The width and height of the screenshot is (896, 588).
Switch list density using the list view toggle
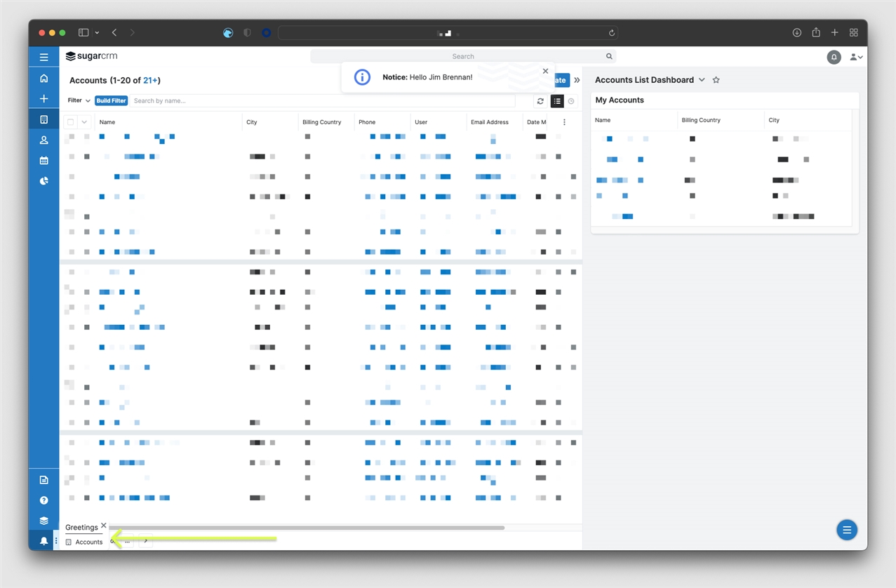(x=557, y=101)
